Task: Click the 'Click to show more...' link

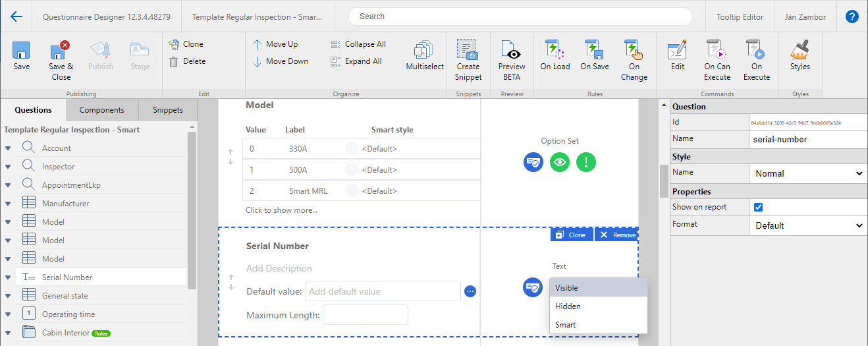Action: (281, 210)
